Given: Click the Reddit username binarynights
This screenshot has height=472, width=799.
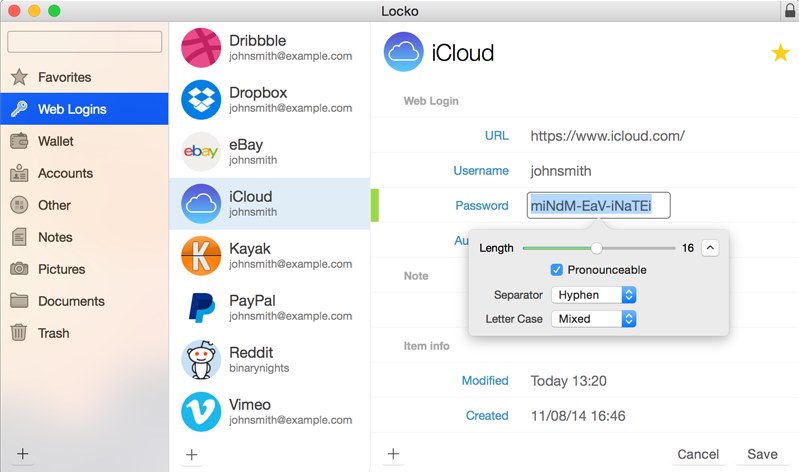Looking at the screenshot, I should click(259, 368).
